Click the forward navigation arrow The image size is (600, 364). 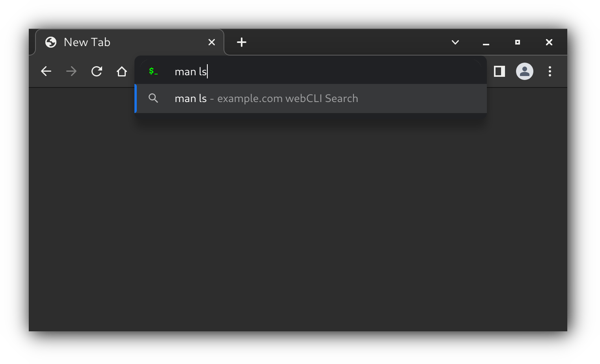71,71
